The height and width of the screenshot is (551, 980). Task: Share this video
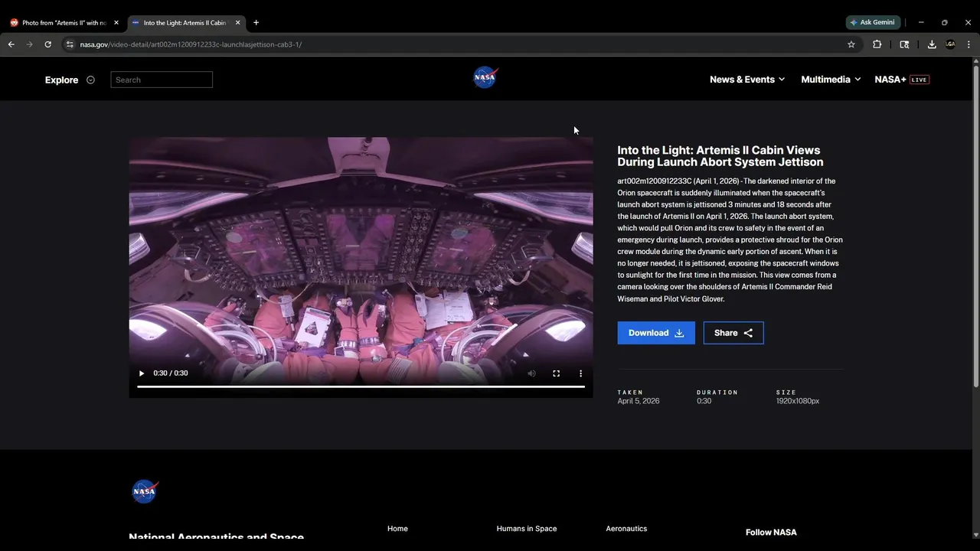[x=733, y=333]
